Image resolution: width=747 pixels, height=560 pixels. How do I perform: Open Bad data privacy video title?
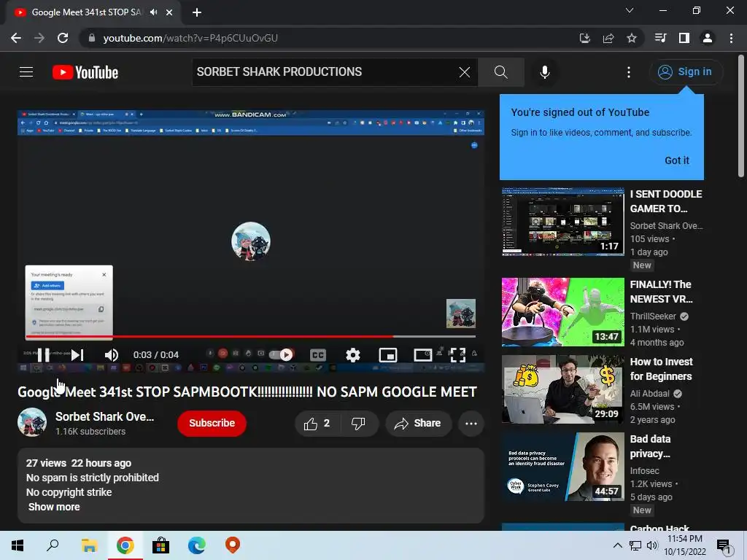click(650, 446)
